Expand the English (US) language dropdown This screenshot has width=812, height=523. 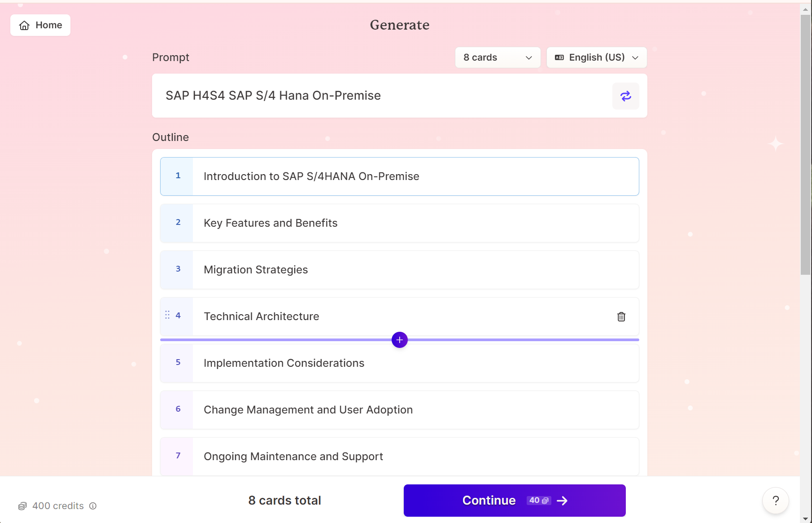(597, 57)
